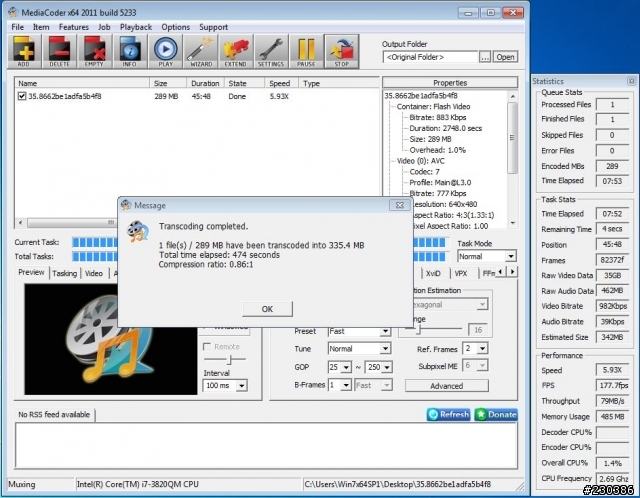
Task: Switch to the Tasking tab
Action: (x=64, y=273)
